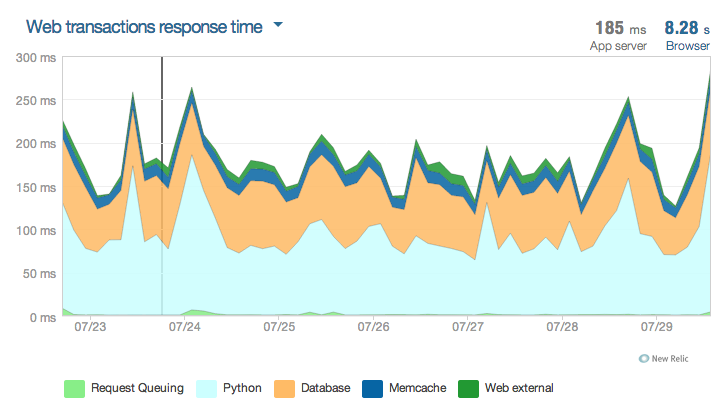Click the 300 ms y-axis label

click(x=36, y=57)
